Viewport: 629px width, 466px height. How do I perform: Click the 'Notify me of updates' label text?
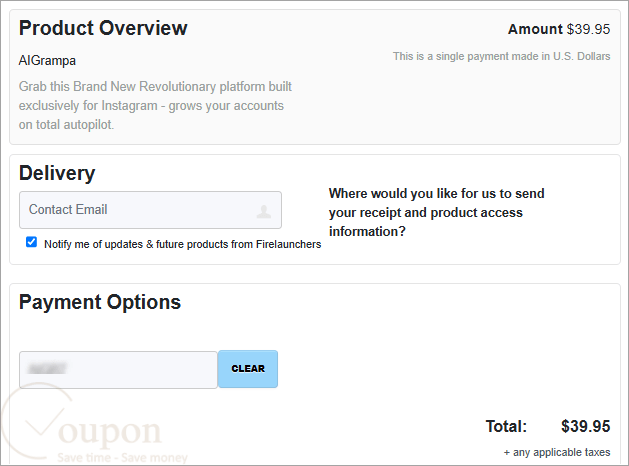click(183, 244)
